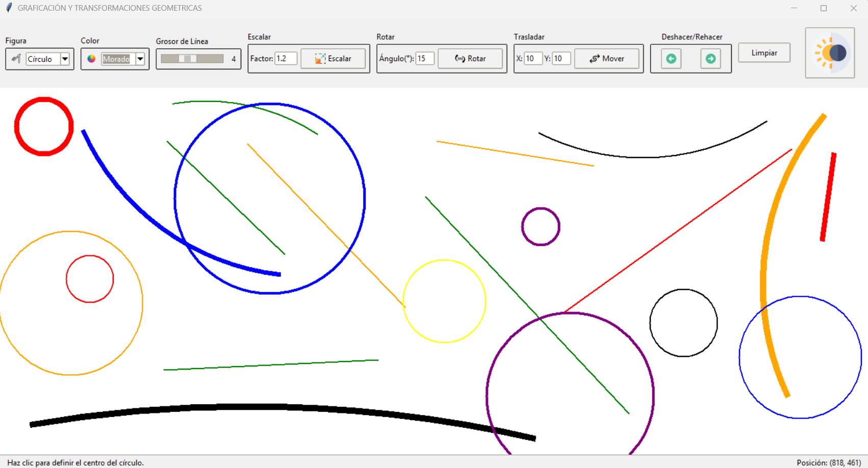Click the color wheel palette icon
The width and height of the screenshot is (868, 468).
pos(91,59)
